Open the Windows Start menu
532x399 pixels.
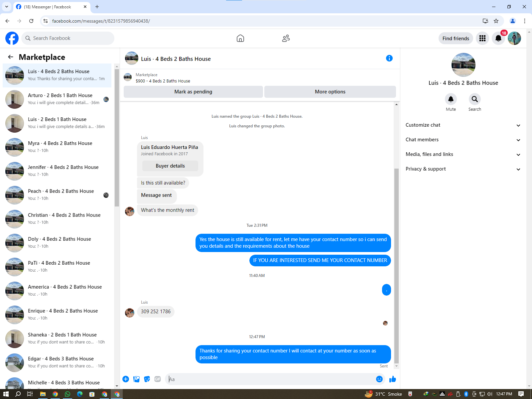click(x=6, y=394)
